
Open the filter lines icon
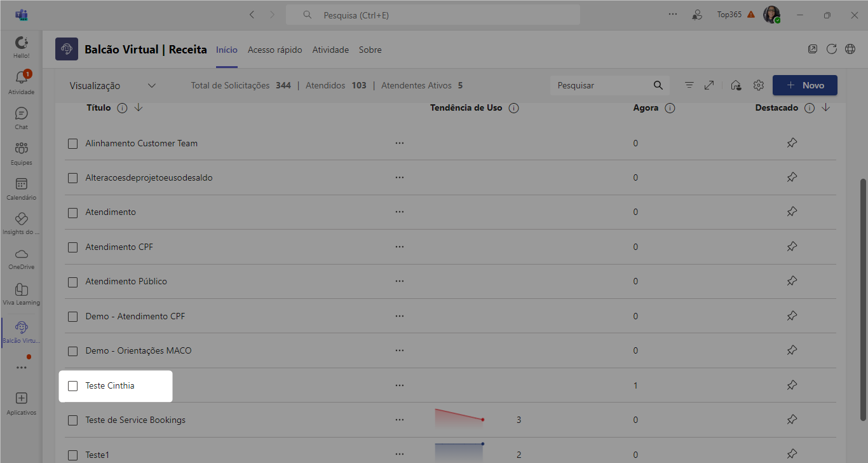[689, 85]
